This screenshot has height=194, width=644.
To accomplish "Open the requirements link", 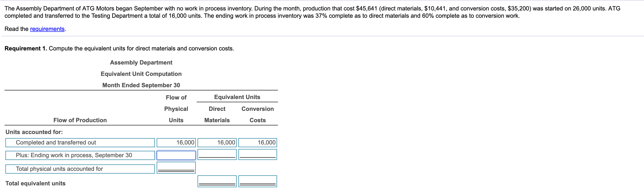I will coord(47,29).
